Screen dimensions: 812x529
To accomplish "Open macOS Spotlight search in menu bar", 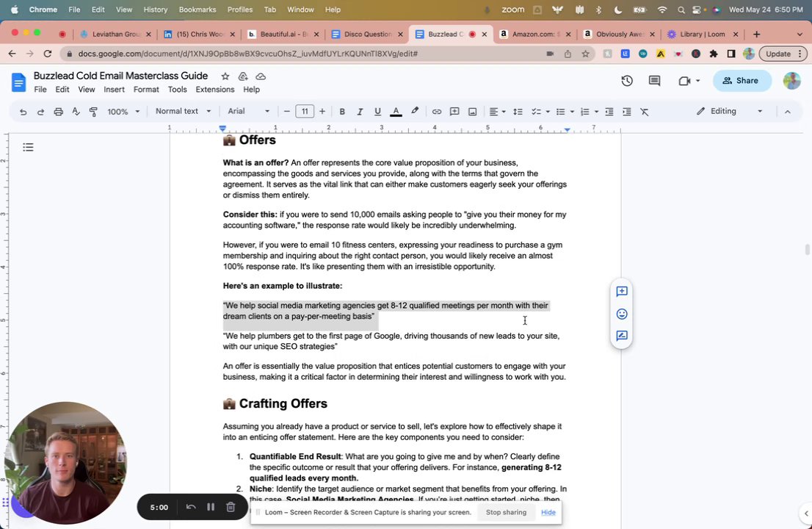I will pos(681,10).
